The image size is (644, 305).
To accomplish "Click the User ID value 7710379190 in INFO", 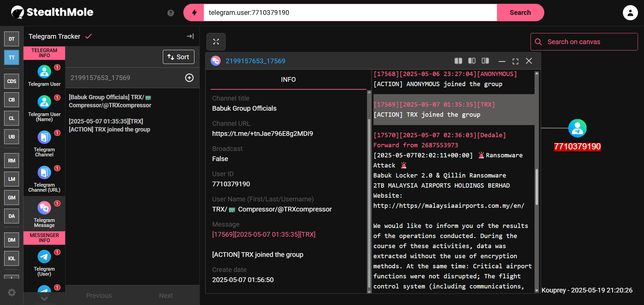I will pos(231,184).
